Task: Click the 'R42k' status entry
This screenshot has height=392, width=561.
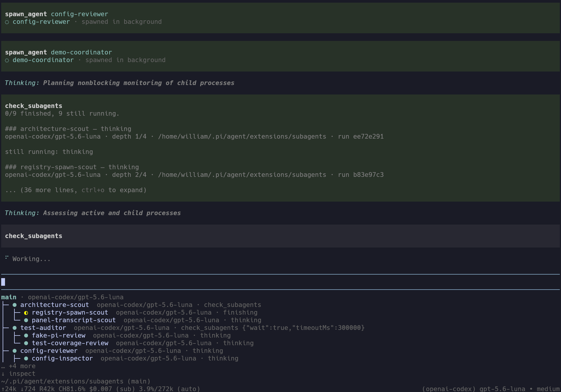Action: click(47, 389)
